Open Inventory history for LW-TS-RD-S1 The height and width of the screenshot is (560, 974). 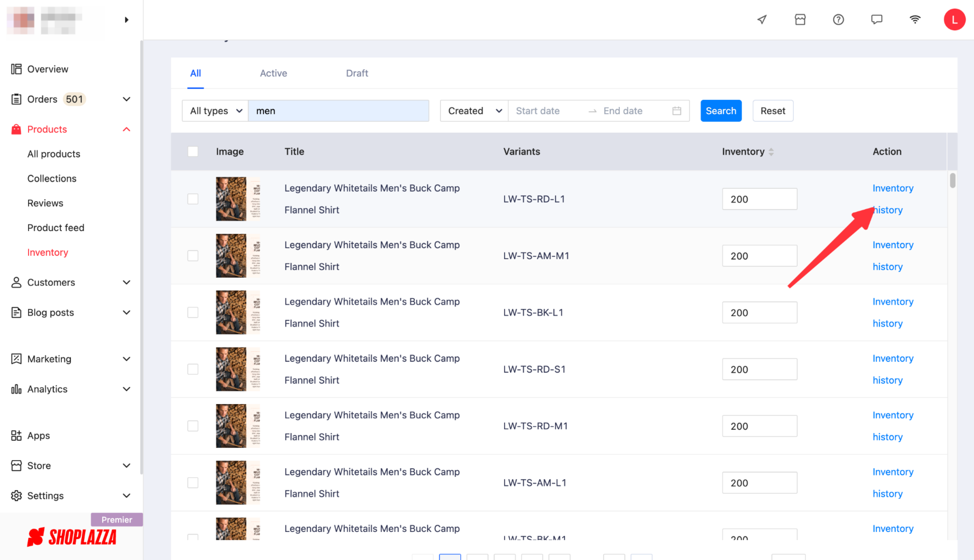tap(893, 369)
